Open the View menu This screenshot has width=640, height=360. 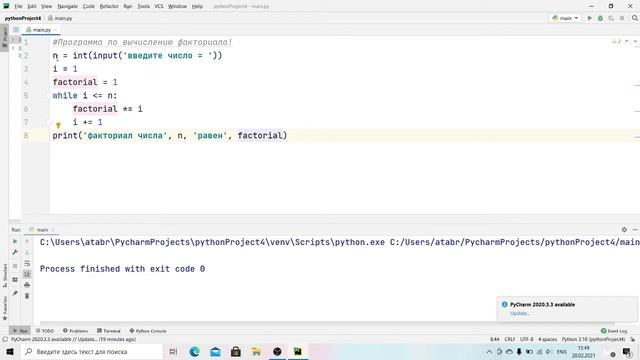(x=47, y=6)
